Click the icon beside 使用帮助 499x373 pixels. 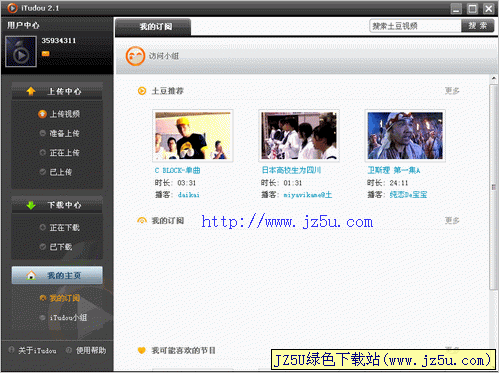click(69, 350)
